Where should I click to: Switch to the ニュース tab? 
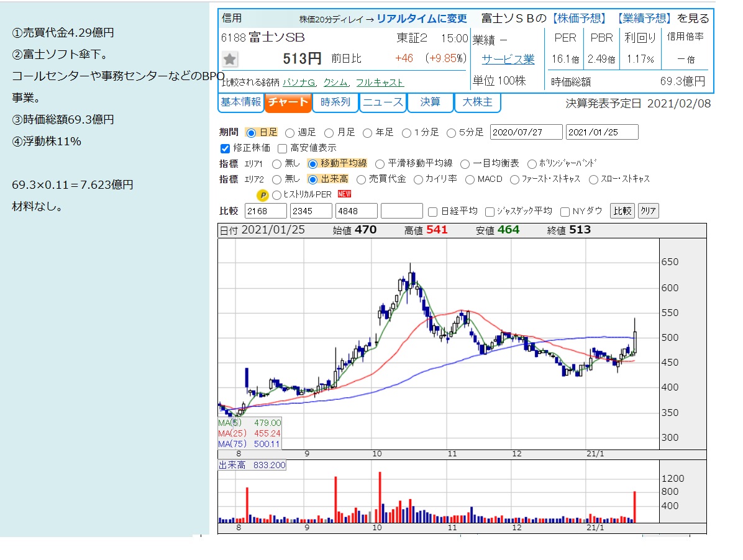click(x=383, y=102)
